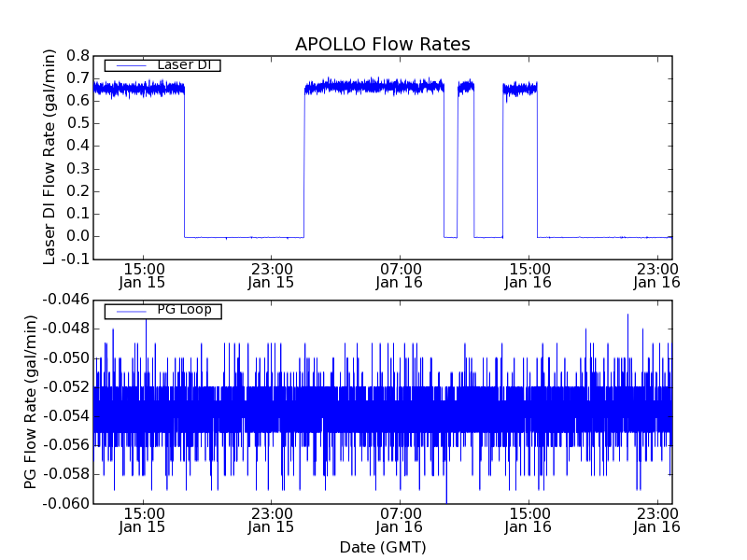Select the 0.2 y-axis tick label
The height and width of the screenshot is (560, 747).
click(x=78, y=191)
